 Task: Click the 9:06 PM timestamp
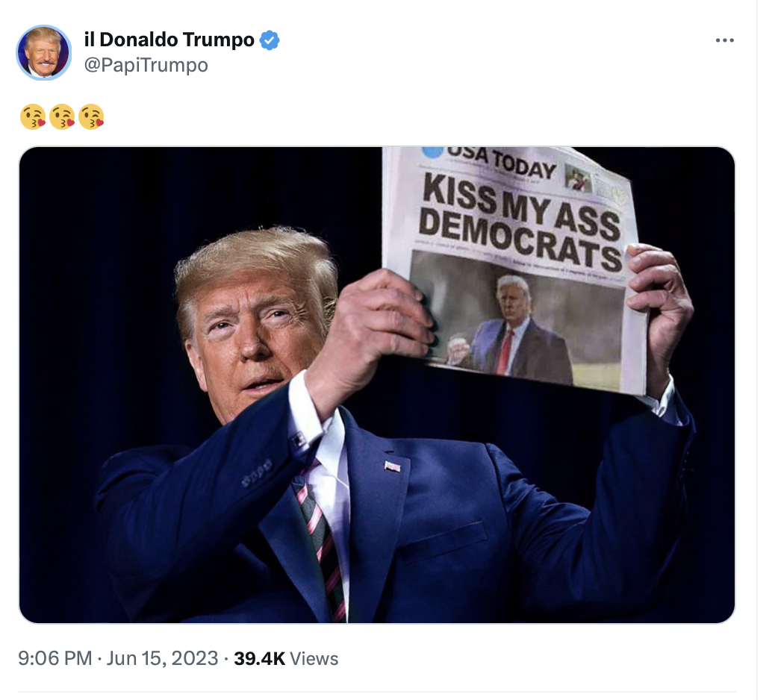point(55,658)
